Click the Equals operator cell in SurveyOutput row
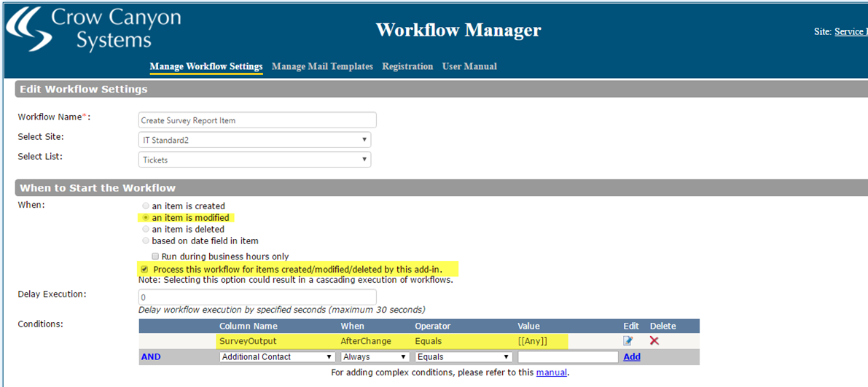 pos(429,341)
